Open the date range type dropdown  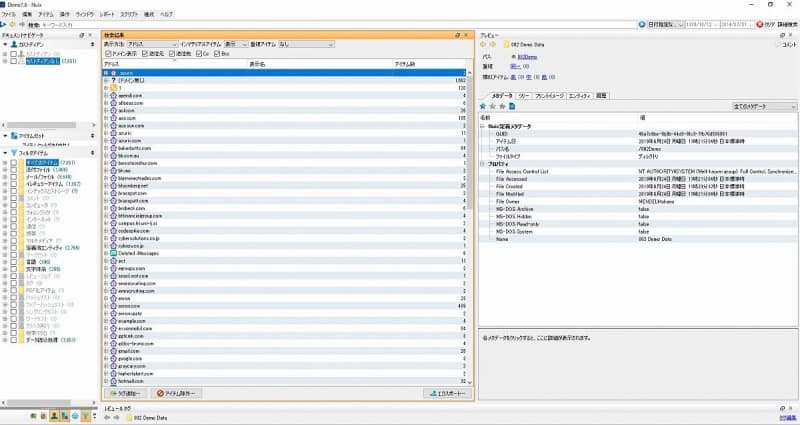pos(665,24)
